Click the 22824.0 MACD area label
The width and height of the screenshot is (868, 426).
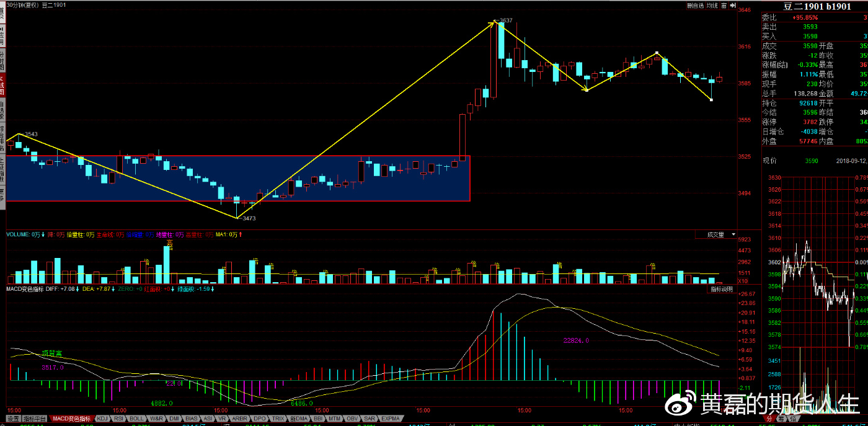[x=576, y=340]
